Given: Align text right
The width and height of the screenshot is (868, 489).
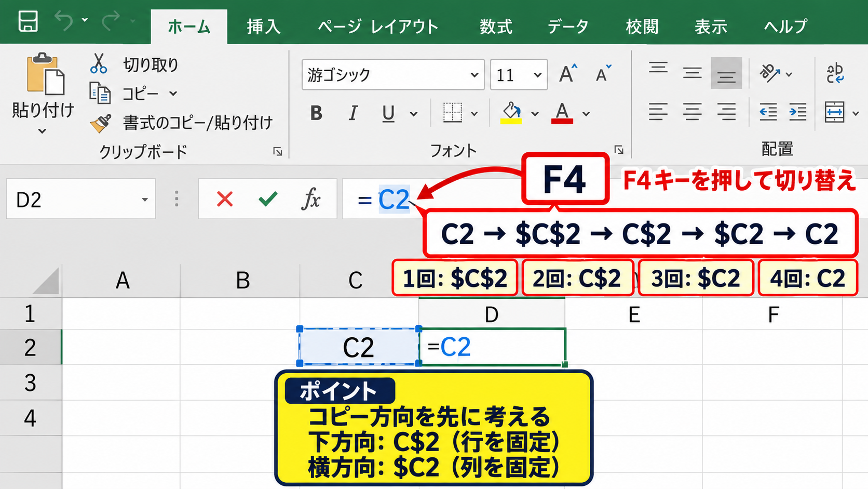Looking at the screenshot, I should click(x=726, y=112).
